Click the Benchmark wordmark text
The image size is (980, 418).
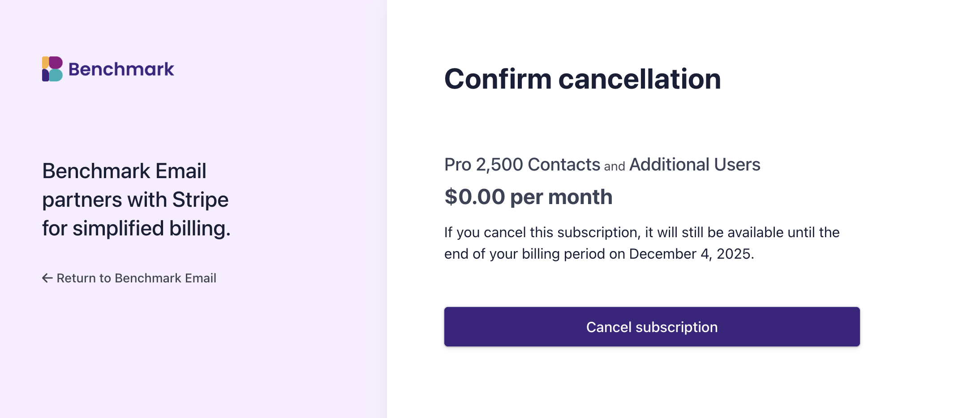pos(121,69)
